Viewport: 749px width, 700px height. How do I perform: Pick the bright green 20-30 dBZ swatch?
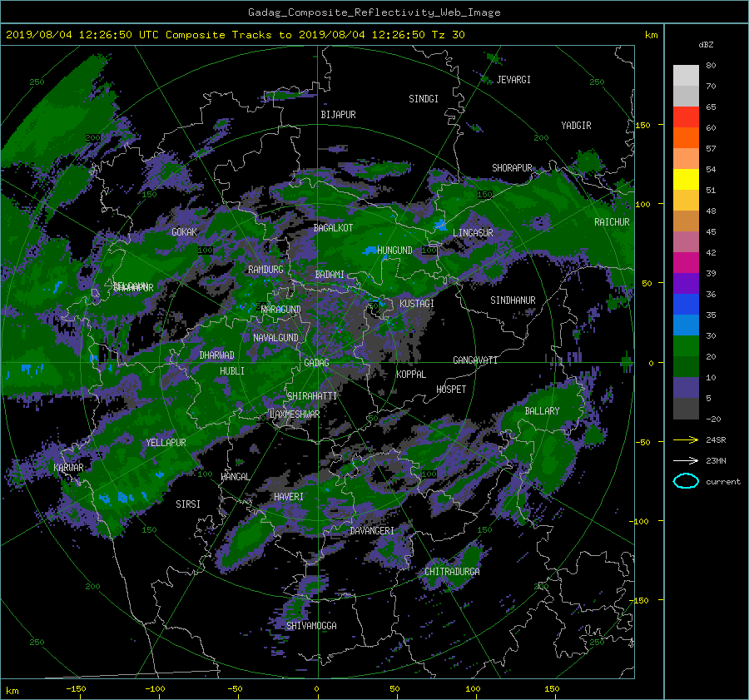tap(686, 346)
